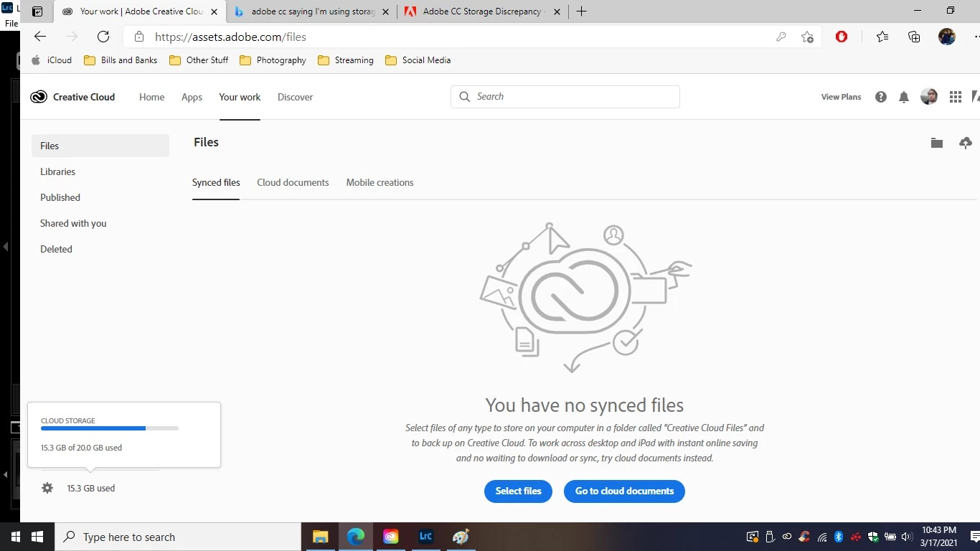This screenshot has height=551, width=980.
Task: Open the Adobe apps grid launcher
Action: [x=956, y=97]
